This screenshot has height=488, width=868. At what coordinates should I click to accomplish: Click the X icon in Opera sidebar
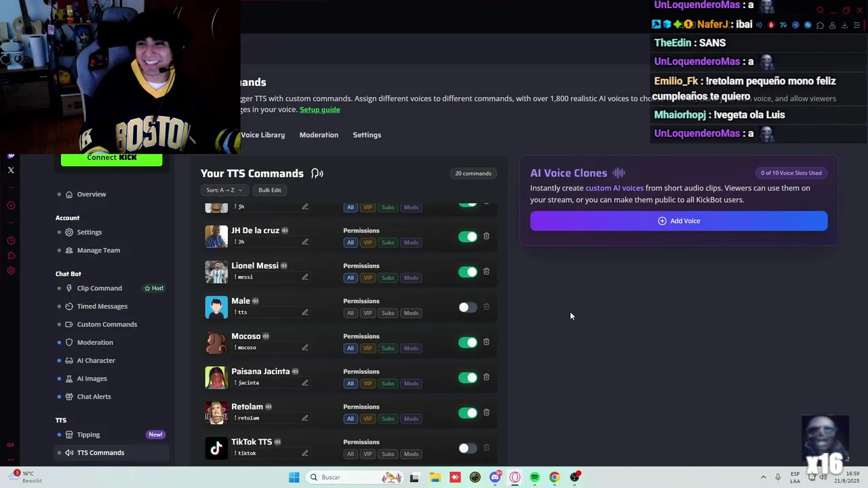pos(11,170)
